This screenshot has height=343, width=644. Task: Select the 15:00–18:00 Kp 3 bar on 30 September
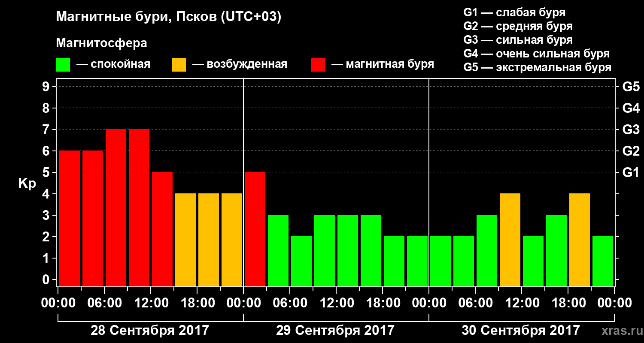click(x=556, y=251)
